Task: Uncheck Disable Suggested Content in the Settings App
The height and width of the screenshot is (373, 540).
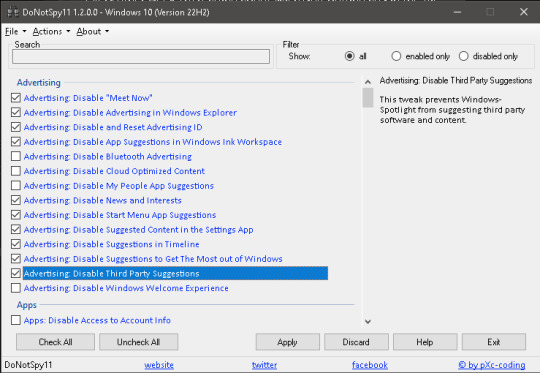Action: 16,229
